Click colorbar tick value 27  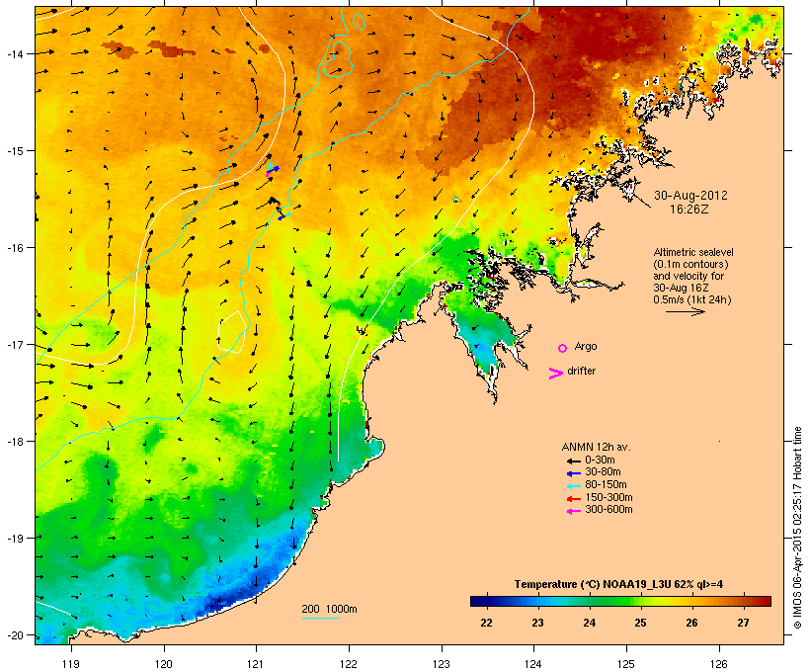[743, 623]
